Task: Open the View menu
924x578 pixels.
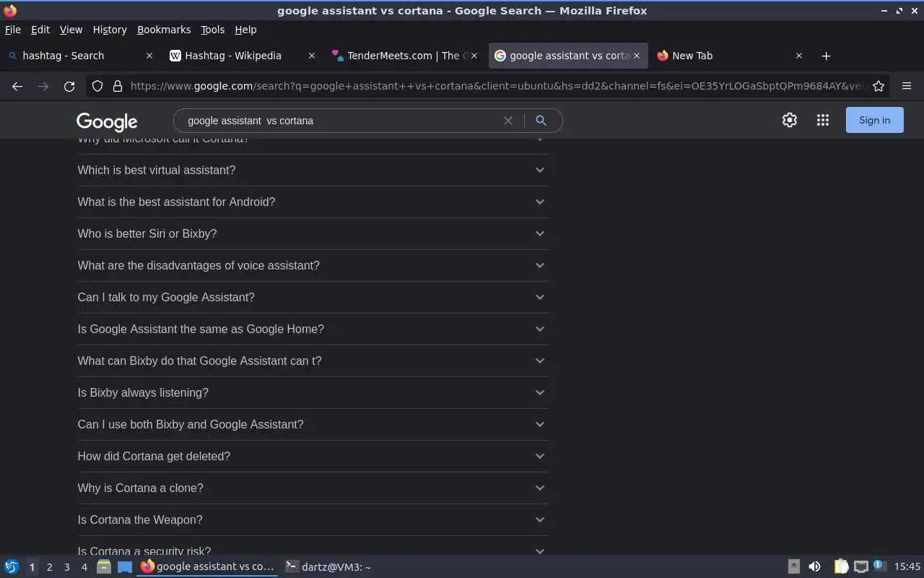Action: pyautogui.click(x=71, y=30)
